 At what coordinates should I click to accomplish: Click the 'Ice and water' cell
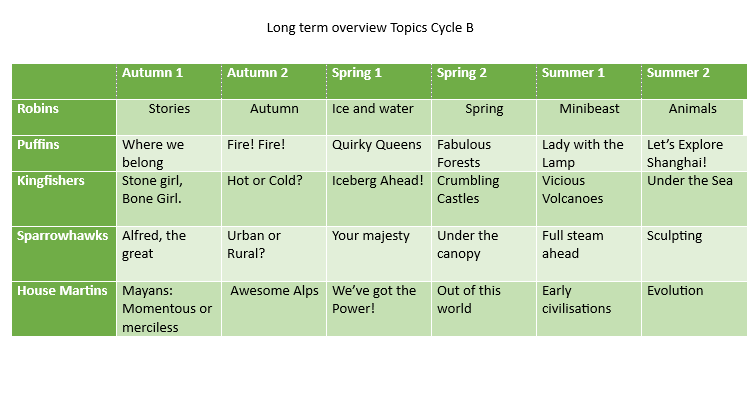click(372, 109)
